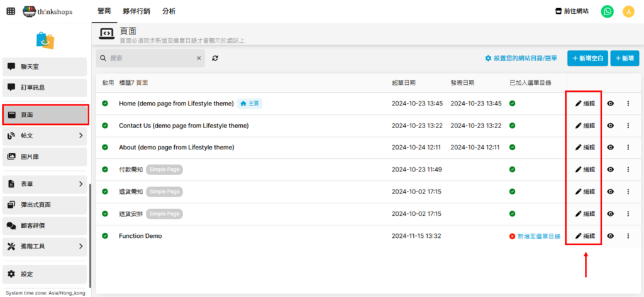Open three-dot menu for Function Demo
Image resolution: width=644 pixels, height=297 pixels.
point(628,236)
